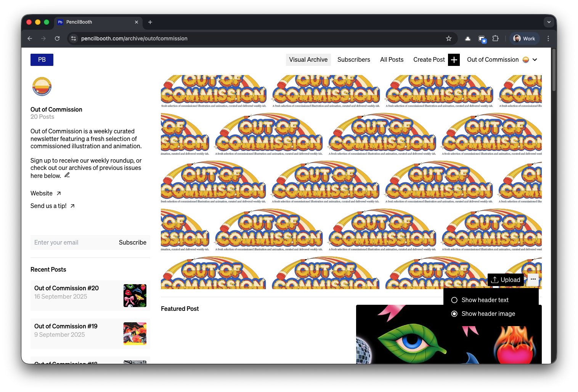Click the screen extension icon with blue badge

point(482,39)
